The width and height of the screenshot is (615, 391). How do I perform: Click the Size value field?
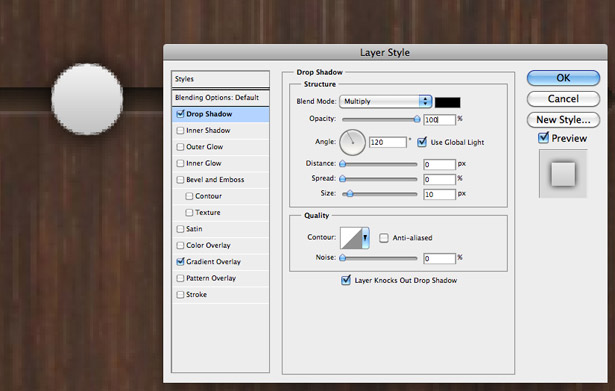click(439, 194)
